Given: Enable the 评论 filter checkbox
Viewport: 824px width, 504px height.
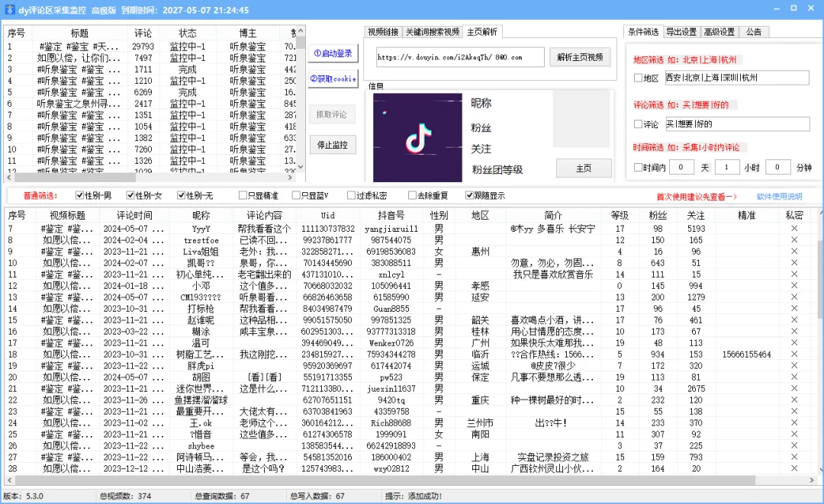Looking at the screenshot, I should (638, 124).
